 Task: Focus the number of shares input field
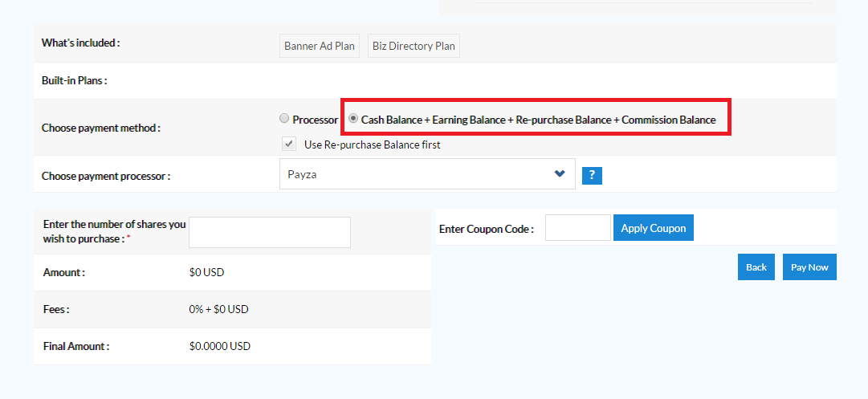click(270, 232)
